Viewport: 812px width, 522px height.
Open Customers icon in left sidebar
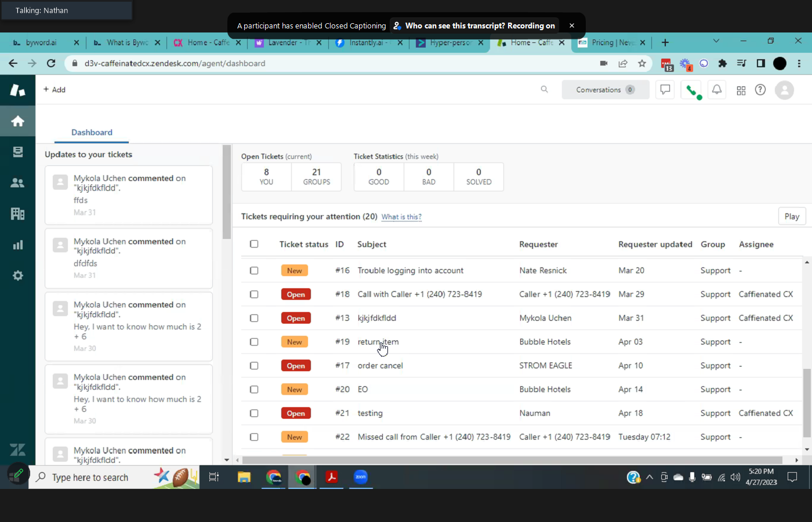[17, 183]
